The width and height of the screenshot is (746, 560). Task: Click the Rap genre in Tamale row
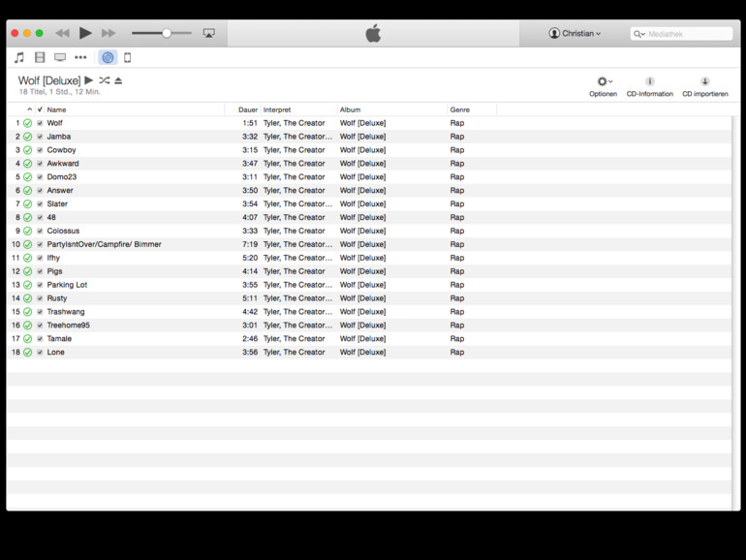(x=457, y=339)
